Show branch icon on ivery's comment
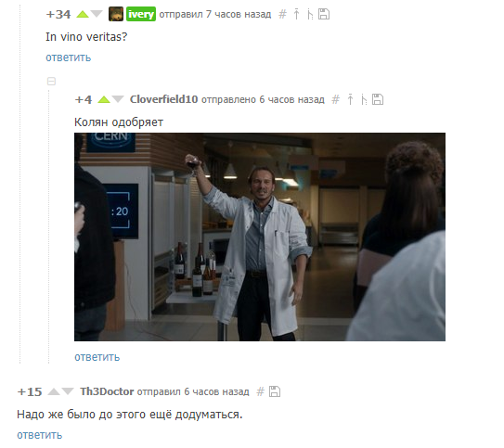 (x=309, y=14)
